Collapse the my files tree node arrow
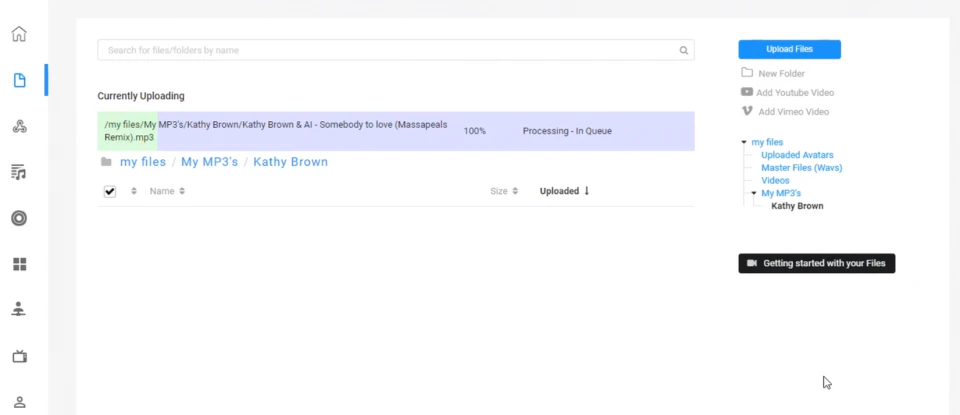960x415 pixels. pyautogui.click(x=744, y=142)
